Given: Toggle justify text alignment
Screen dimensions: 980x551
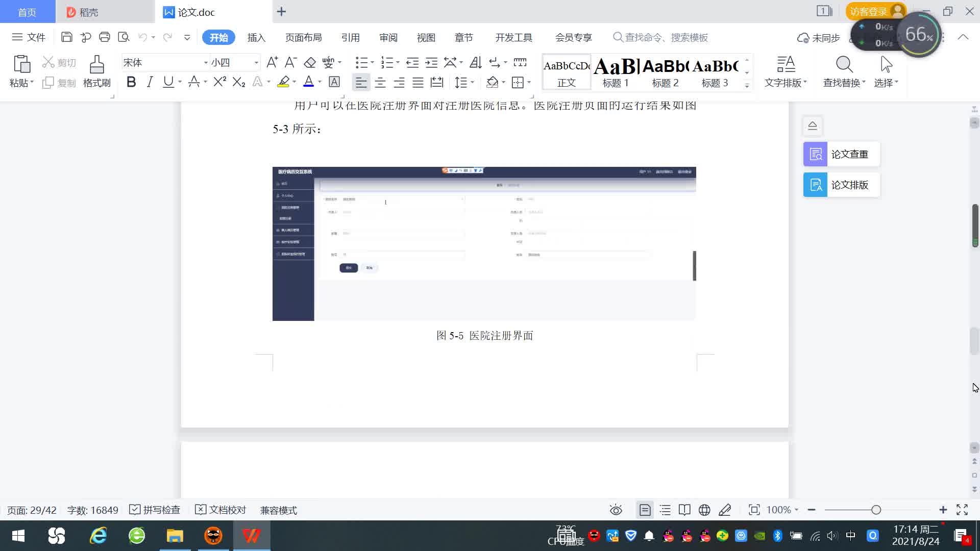Looking at the screenshot, I should [418, 82].
